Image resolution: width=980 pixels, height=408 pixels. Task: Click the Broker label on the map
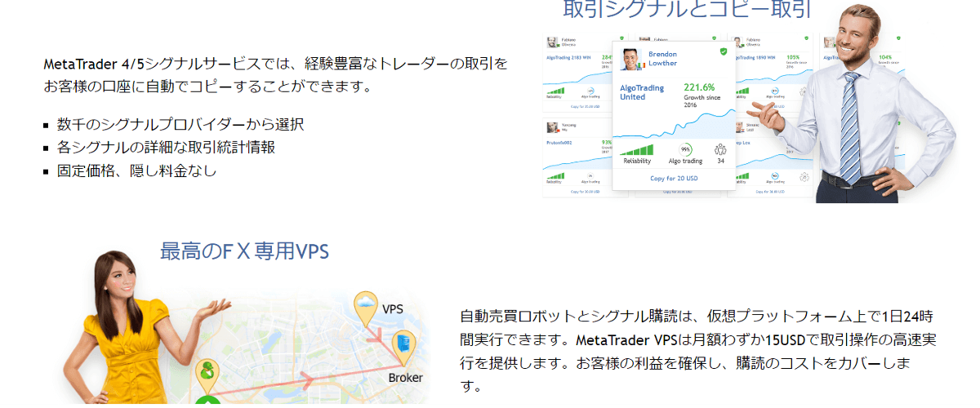coord(405,378)
